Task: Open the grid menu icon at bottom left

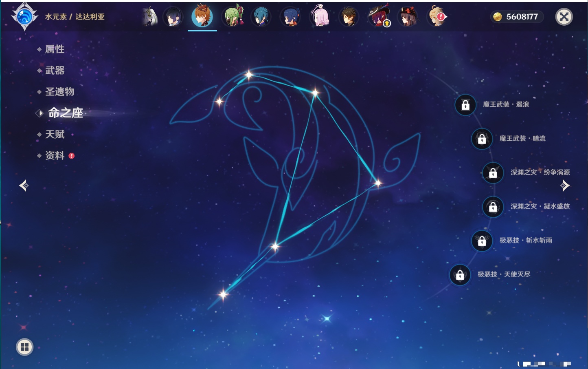Action: tap(24, 347)
